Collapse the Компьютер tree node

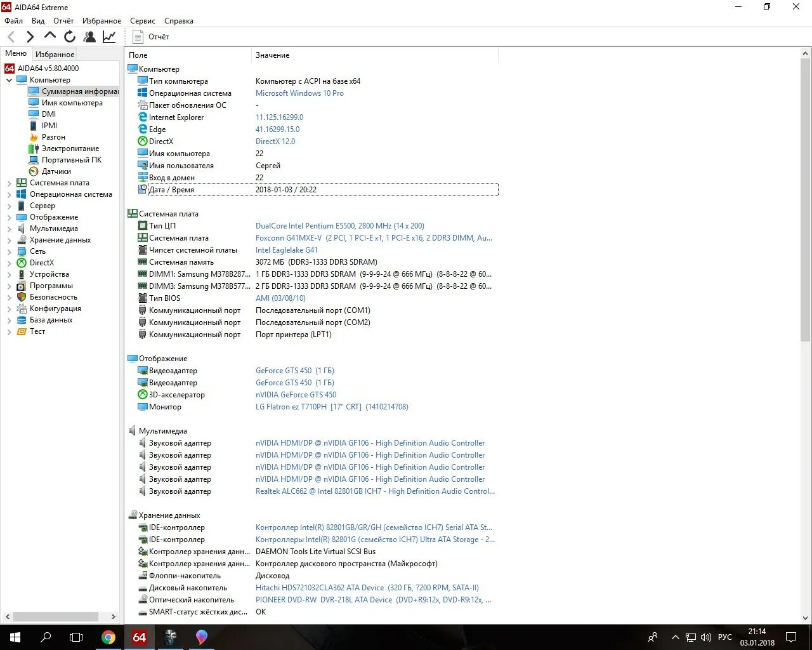9,80
